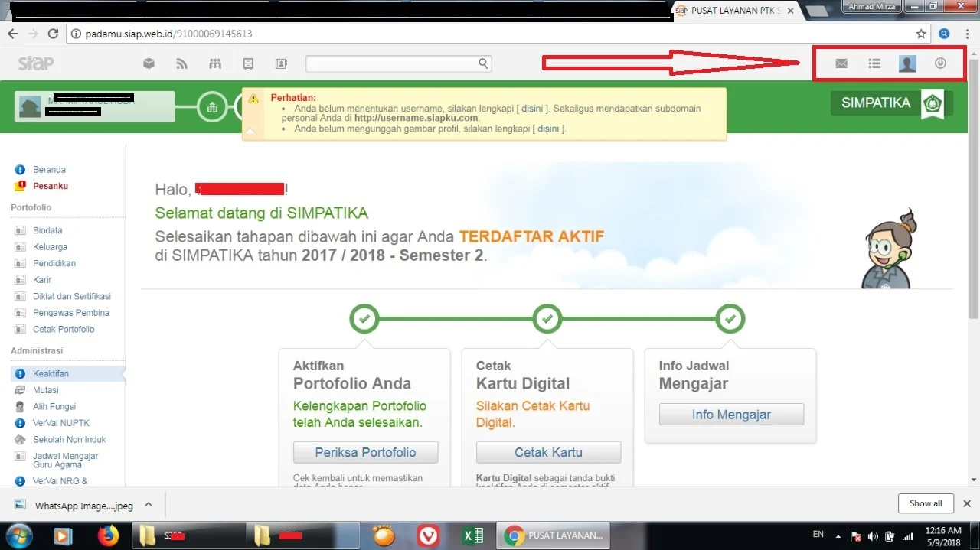Open the Chrome menu with the three dots icon
This screenshot has height=550, width=980.
(x=967, y=34)
